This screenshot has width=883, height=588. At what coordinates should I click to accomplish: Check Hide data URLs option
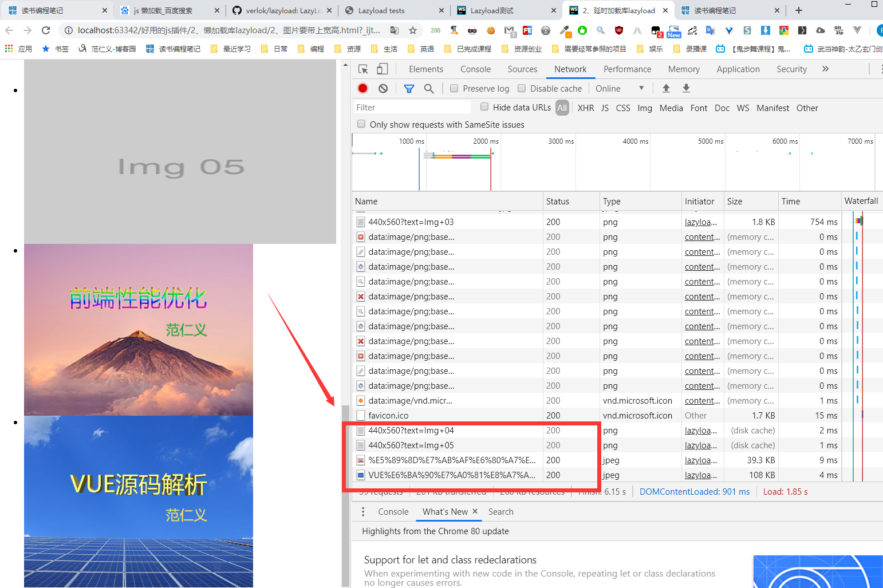[x=484, y=106]
